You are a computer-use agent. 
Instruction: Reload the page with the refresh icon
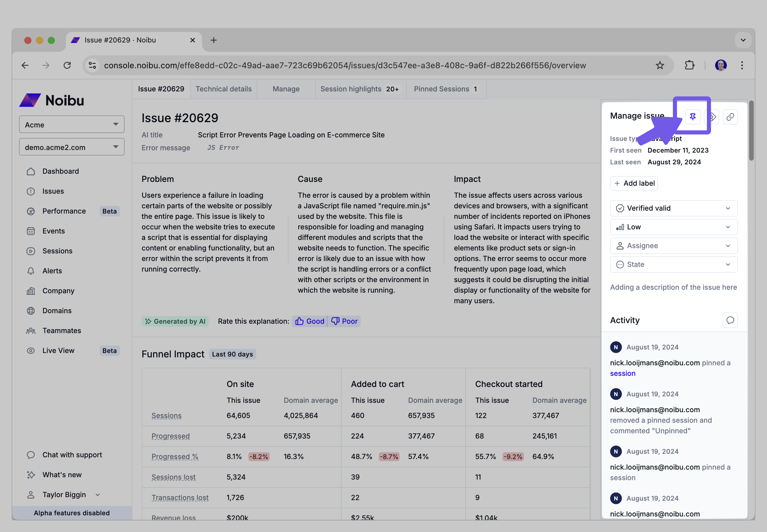click(x=67, y=65)
